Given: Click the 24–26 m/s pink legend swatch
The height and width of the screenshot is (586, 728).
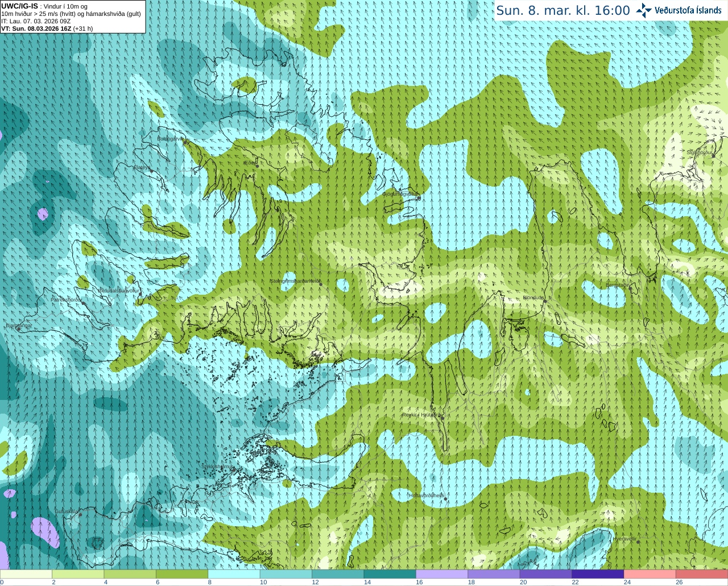Looking at the screenshot, I should (x=650, y=574).
